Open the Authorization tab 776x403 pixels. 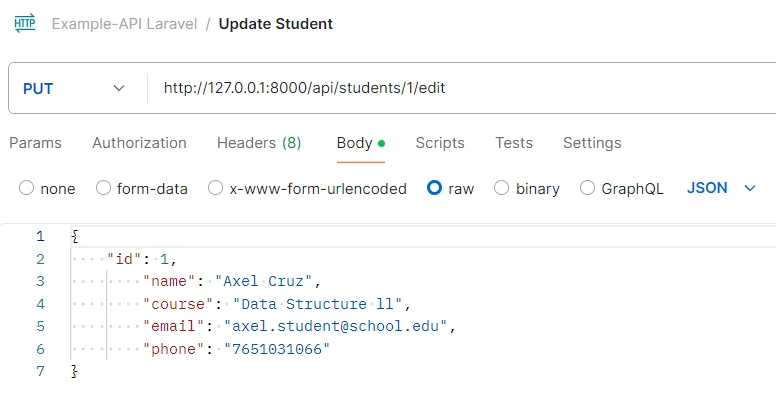(139, 143)
